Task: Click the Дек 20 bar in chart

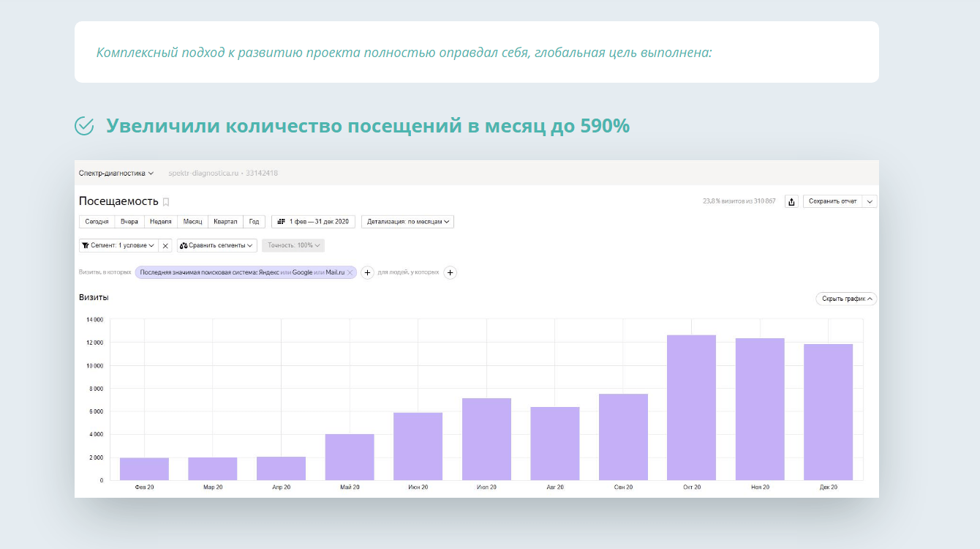Action: pos(829,412)
